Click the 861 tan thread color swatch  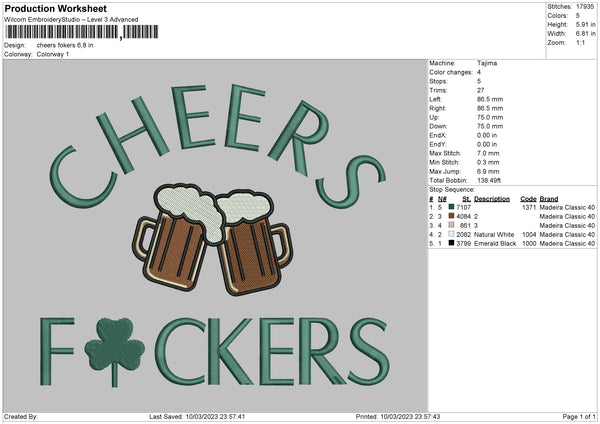point(452,225)
